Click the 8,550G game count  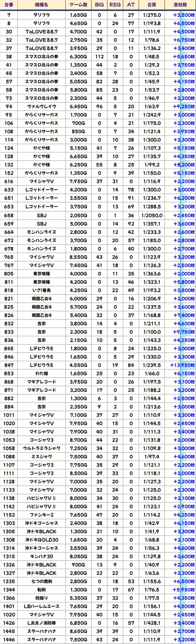click(78, 257)
